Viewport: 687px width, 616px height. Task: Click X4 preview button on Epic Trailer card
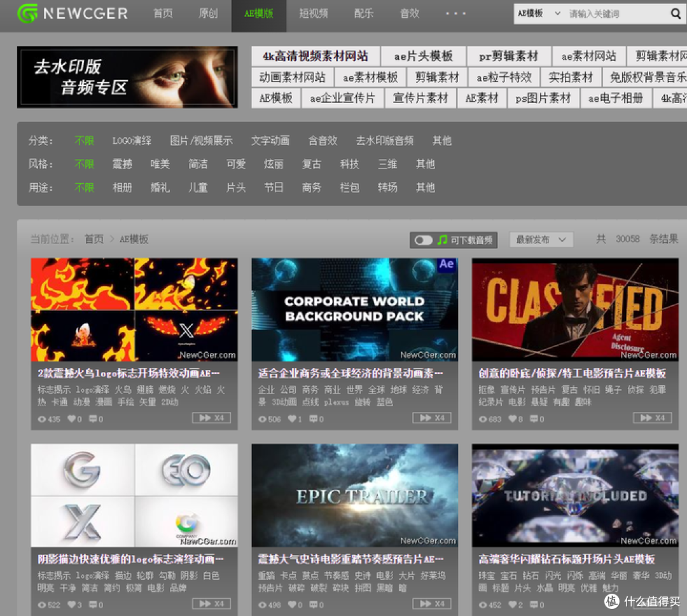point(431,604)
